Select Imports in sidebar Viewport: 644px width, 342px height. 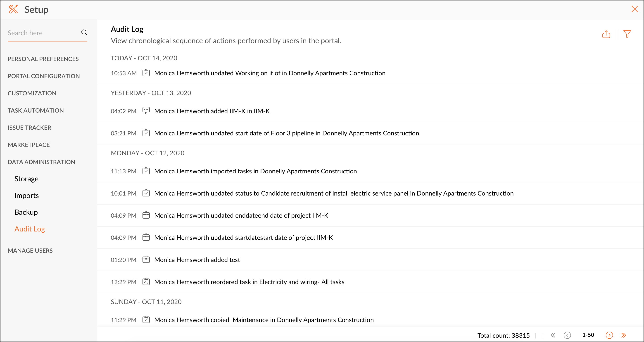click(26, 196)
